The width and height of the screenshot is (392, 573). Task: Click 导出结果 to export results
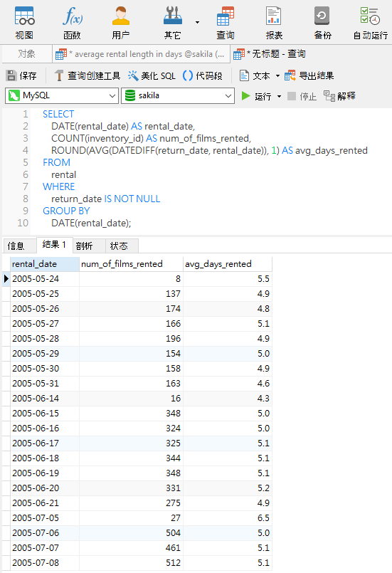point(309,75)
